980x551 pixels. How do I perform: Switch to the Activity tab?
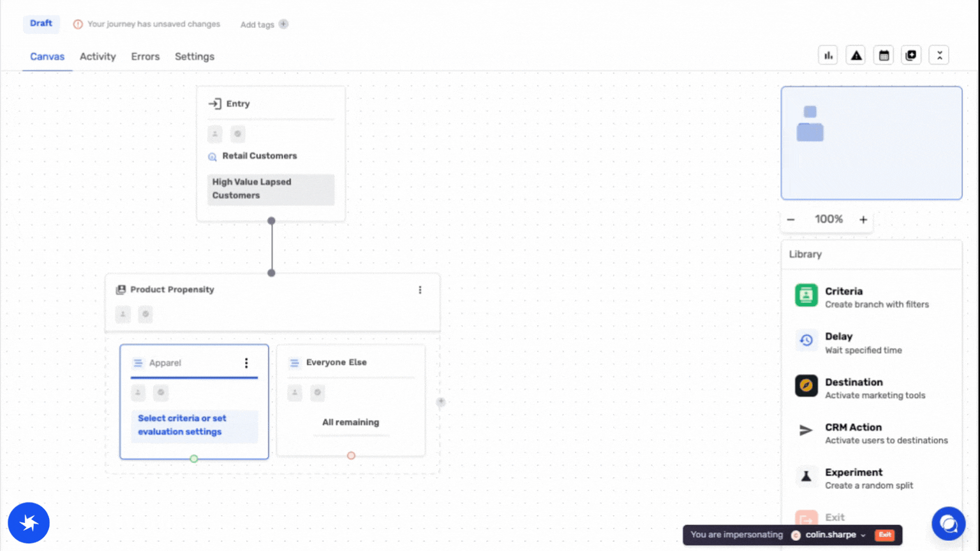coord(98,57)
